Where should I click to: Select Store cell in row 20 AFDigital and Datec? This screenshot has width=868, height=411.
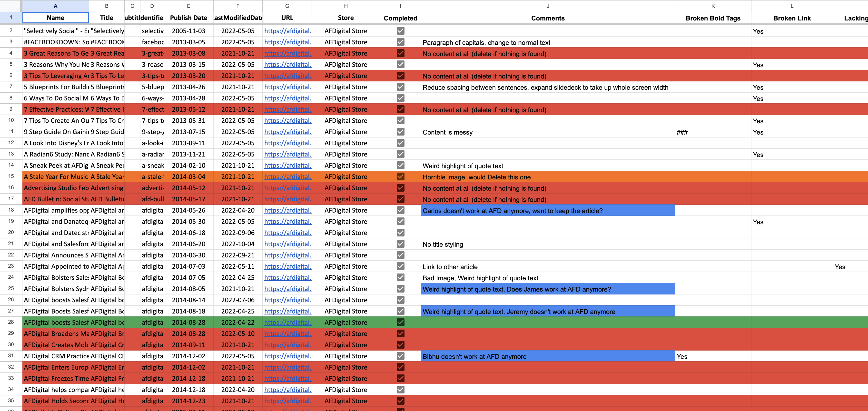(x=346, y=233)
